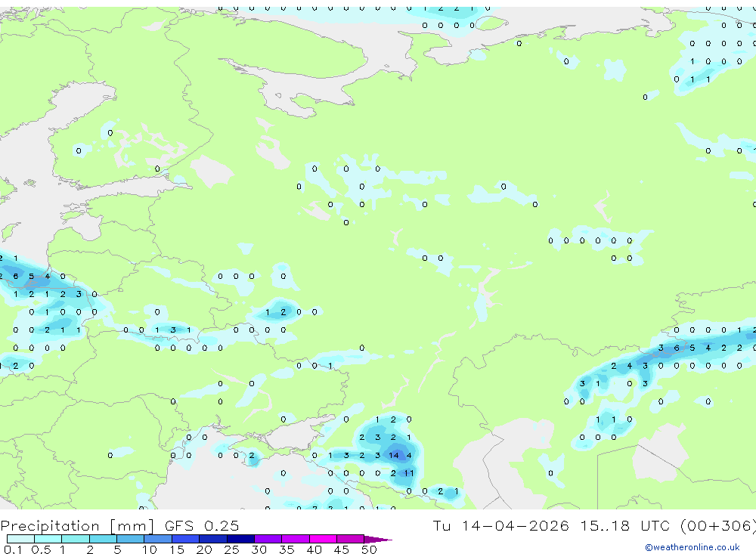Click the 11 mm precipitation value on map
The image size is (756, 554).
pos(409,473)
